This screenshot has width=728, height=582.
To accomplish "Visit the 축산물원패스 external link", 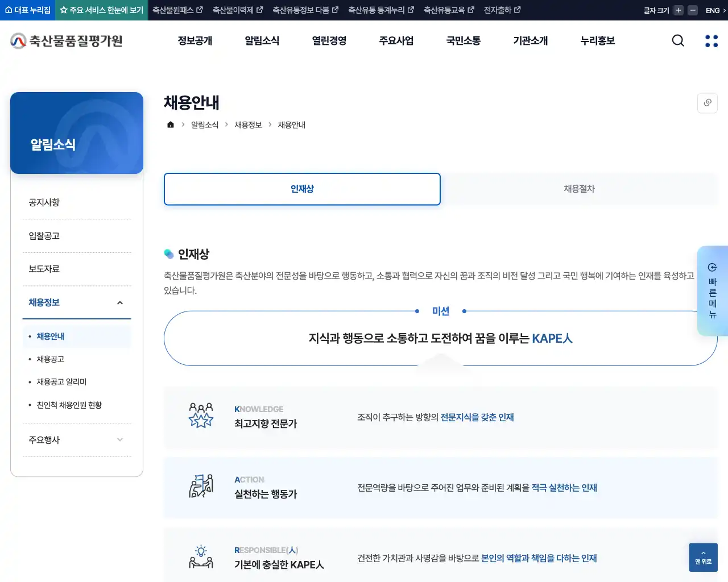I will pos(177,10).
